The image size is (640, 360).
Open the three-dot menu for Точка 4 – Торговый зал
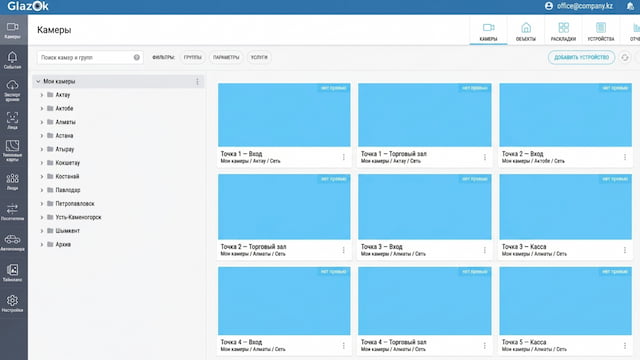coord(485,346)
